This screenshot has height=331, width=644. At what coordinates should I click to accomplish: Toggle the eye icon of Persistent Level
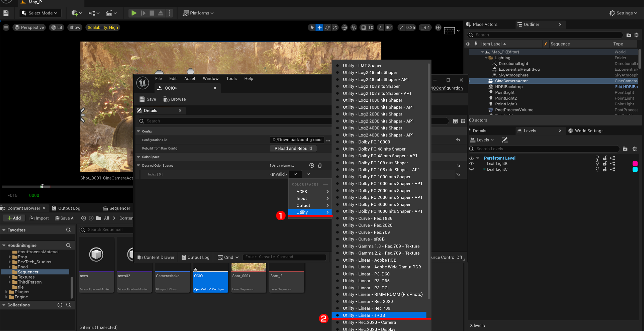[x=471, y=158]
